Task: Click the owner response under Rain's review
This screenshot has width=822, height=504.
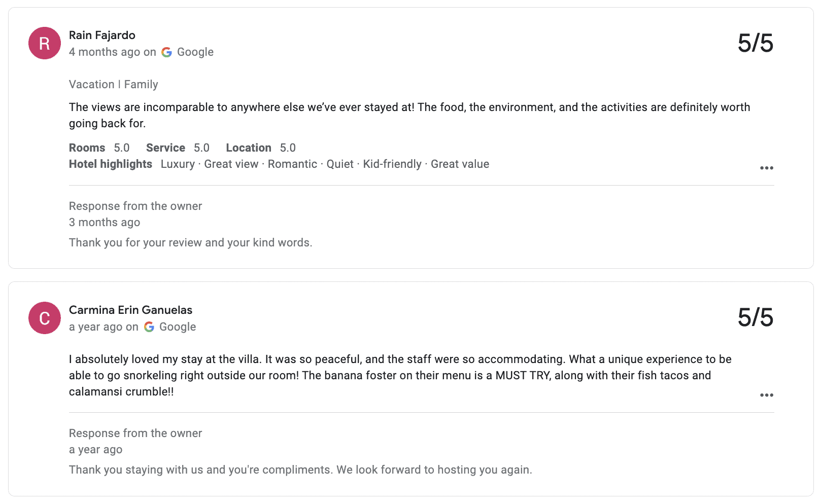Action: pos(190,242)
